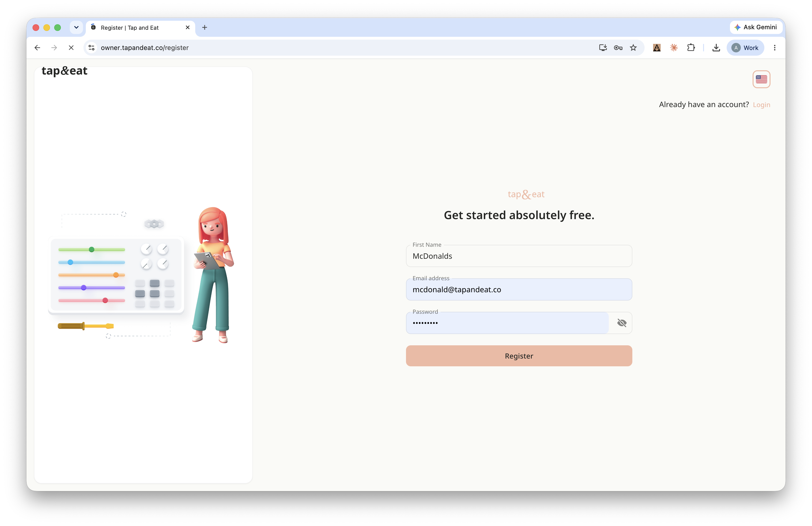
Task: Click the browser forward arrow
Action: (x=54, y=48)
